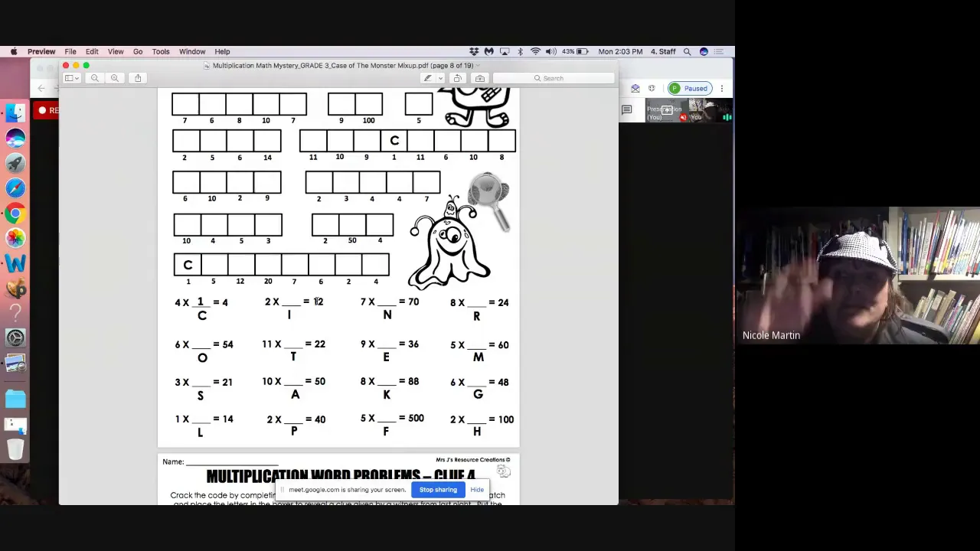This screenshot has width=980, height=551.
Task: Open Launchpad rocket in the Dock
Action: [15, 163]
